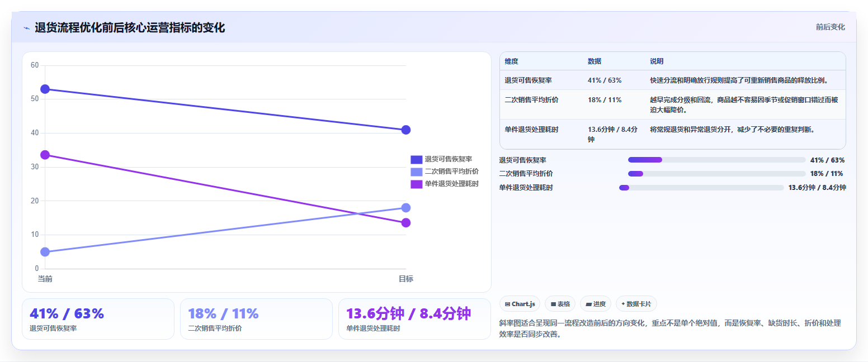Toggle 二次销售平均折价 legend color box

coord(417,172)
